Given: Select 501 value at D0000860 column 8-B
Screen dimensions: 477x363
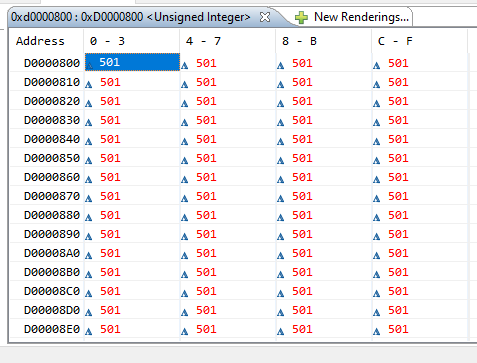Looking at the screenshot, I should (x=302, y=177).
